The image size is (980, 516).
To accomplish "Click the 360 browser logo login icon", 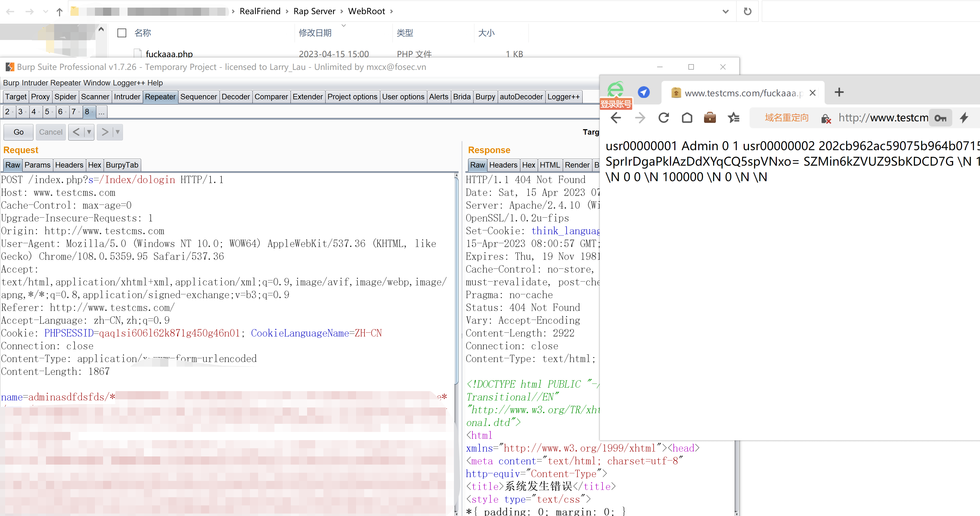I will (x=615, y=89).
